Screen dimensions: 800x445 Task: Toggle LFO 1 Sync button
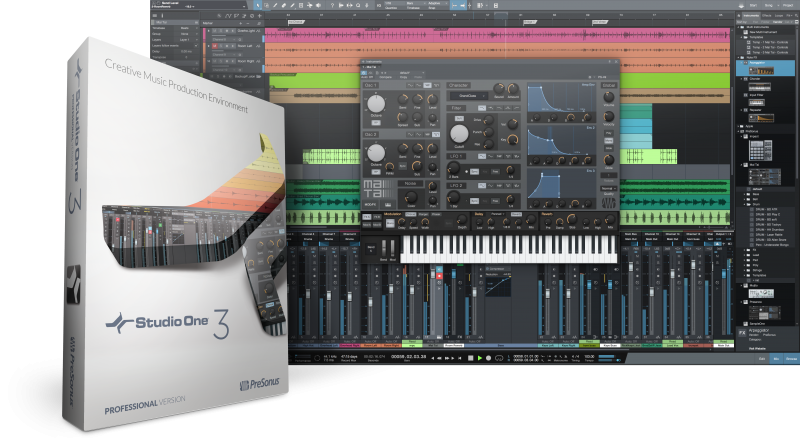coord(474,171)
